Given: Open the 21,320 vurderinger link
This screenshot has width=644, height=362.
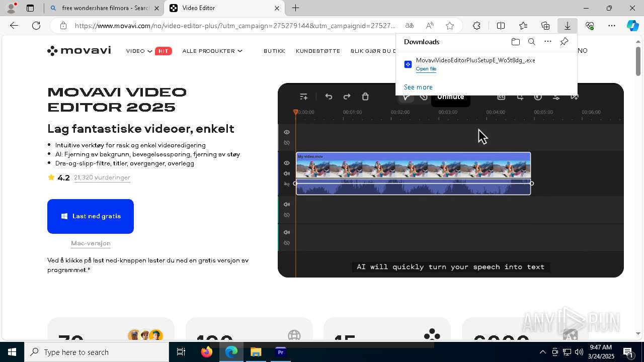Looking at the screenshot, I should click(x=102, y=177).
